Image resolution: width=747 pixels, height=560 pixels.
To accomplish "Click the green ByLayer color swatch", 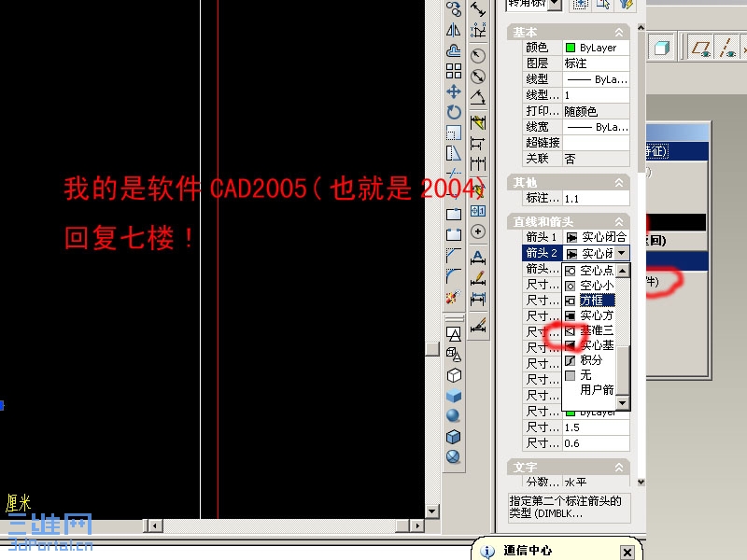I will pos(570,48).
